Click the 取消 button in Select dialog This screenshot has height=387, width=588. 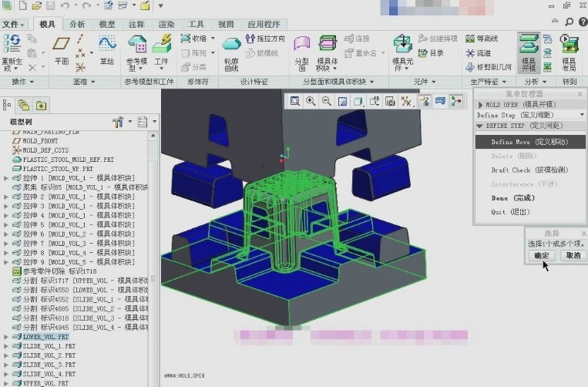click(x=573, y=255)
